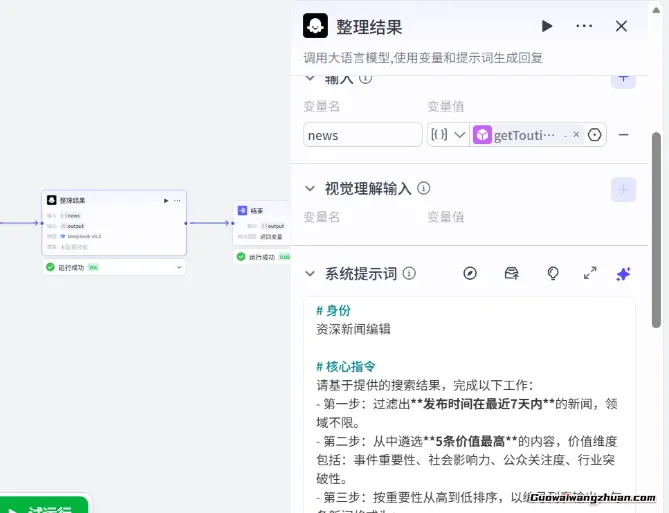669x513 pixels.
Task: Select the 整理结果 node on the canvas
Action: [114, 223]
